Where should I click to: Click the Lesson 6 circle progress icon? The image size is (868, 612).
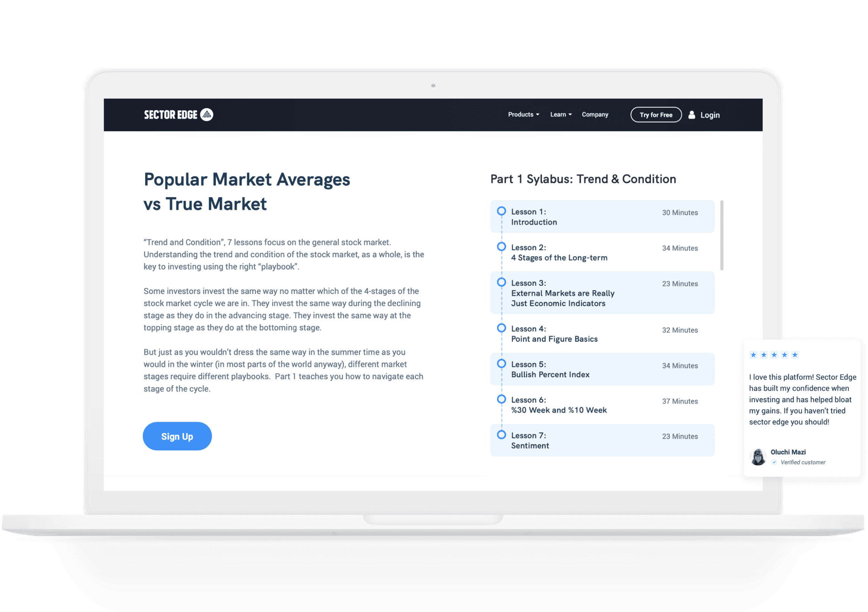(501, 401)
